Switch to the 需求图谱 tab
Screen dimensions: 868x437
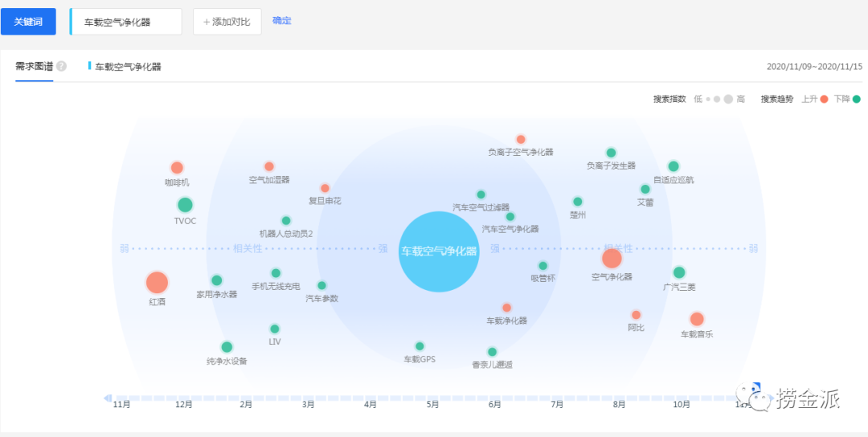pos(34,67)
